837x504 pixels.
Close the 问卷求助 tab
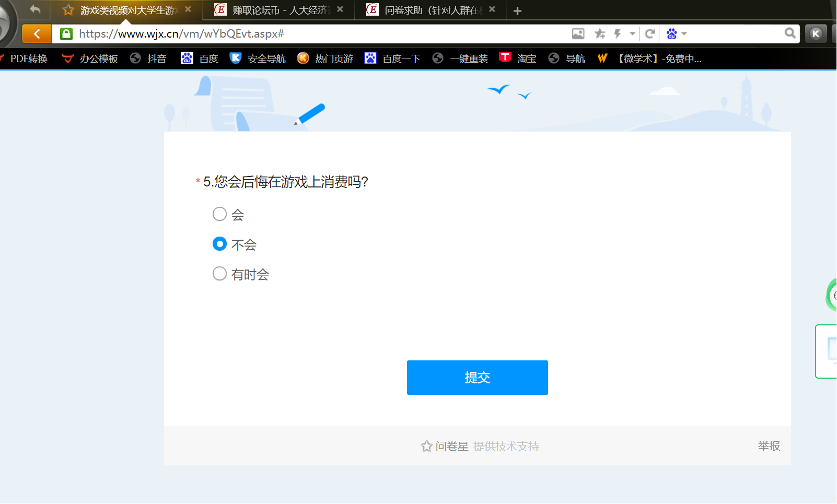coord(492,9)
